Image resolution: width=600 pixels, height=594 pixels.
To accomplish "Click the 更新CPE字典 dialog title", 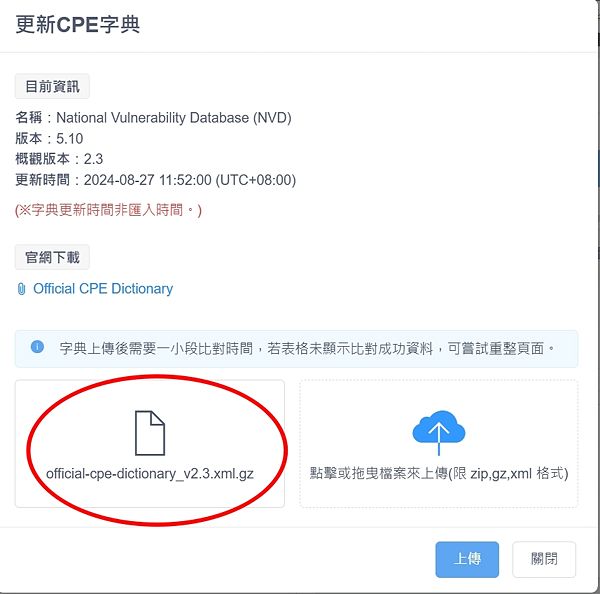I will pyautogui.click(x=78, y=24).
